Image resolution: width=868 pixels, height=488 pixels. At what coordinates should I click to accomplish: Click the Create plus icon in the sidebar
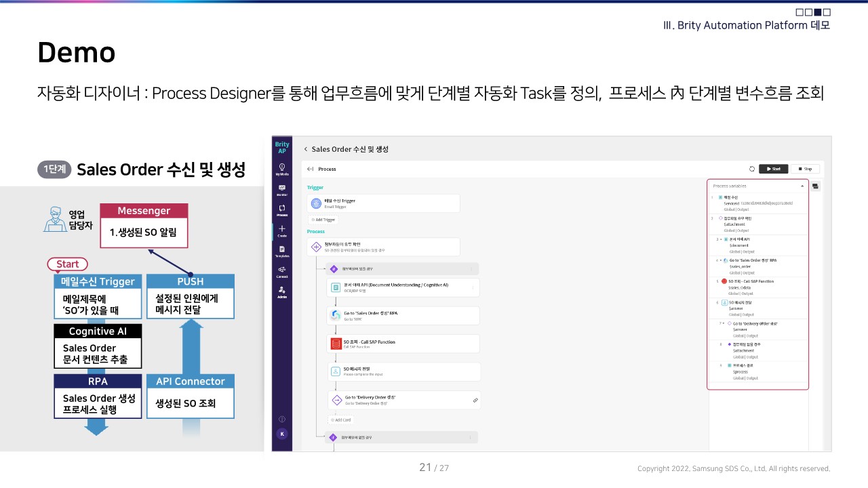[x=281, y=230]
